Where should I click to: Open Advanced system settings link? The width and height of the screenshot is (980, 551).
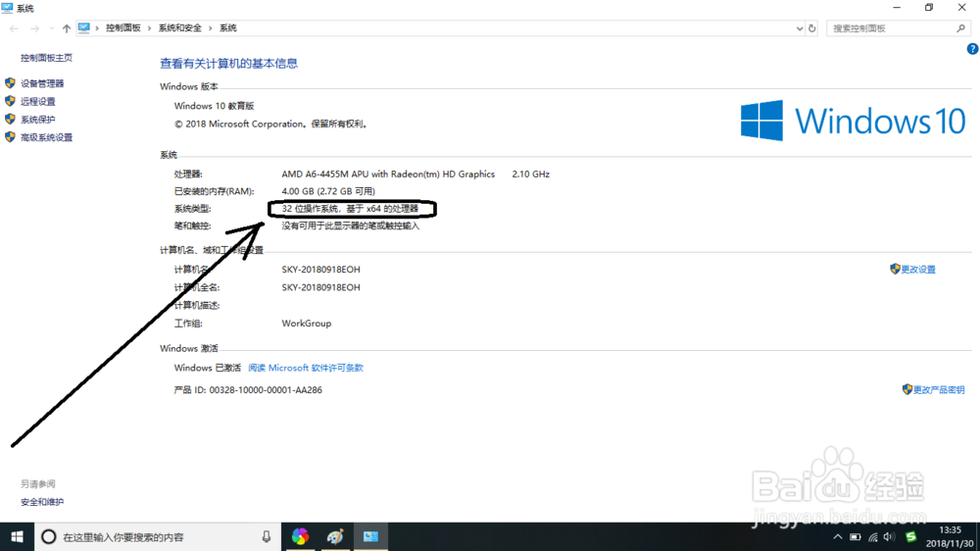click(46, 137)
